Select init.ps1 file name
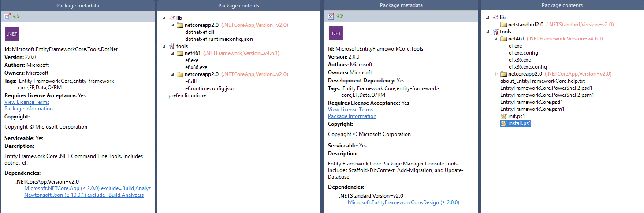The height and width of the screenshot is (213, 644). point(516,116)
